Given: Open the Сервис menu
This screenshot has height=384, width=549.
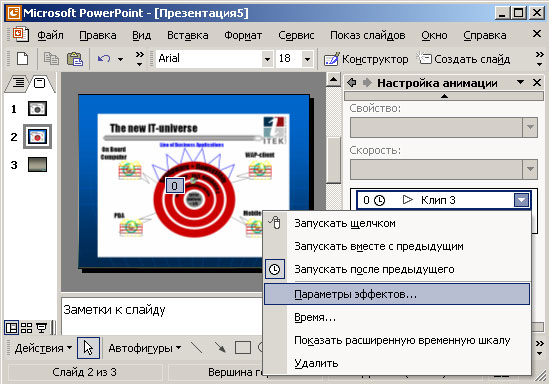Looking at the screenshot, I should click(x=296, y=35).
